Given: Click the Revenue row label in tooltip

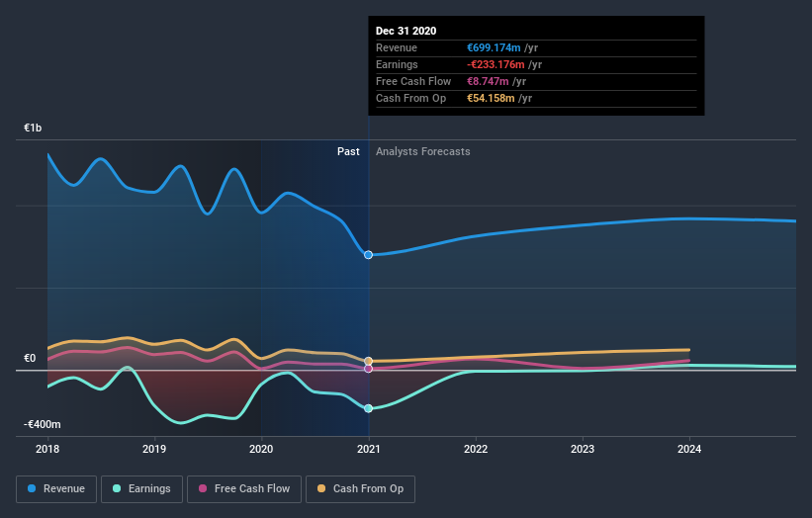Looking at the screenshot, I should click(x=397, y=47).
